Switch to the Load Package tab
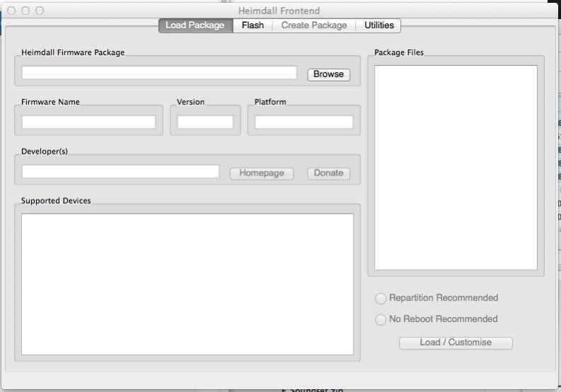Screen dimensions: 561x392 point(195,25)
